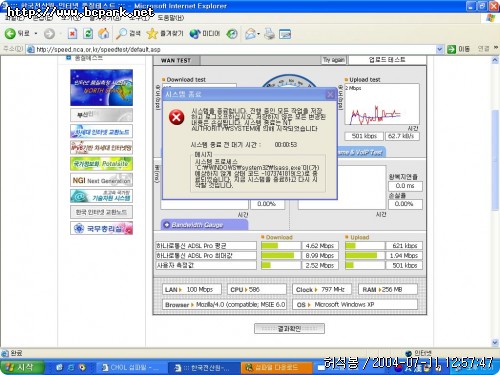Open Favorites star toolbar button

coord(165,33)
